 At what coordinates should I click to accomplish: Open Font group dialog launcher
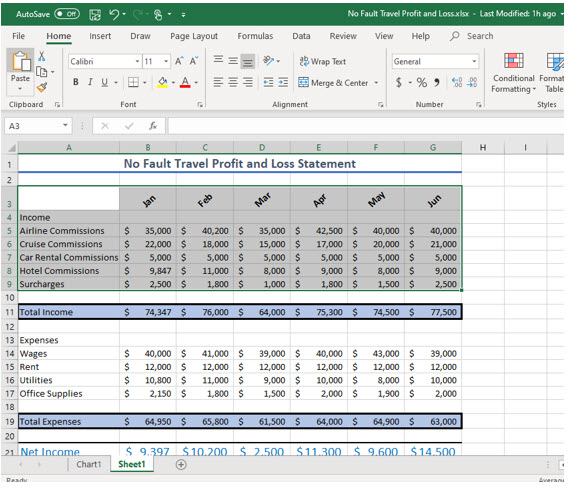pos(200,105)
